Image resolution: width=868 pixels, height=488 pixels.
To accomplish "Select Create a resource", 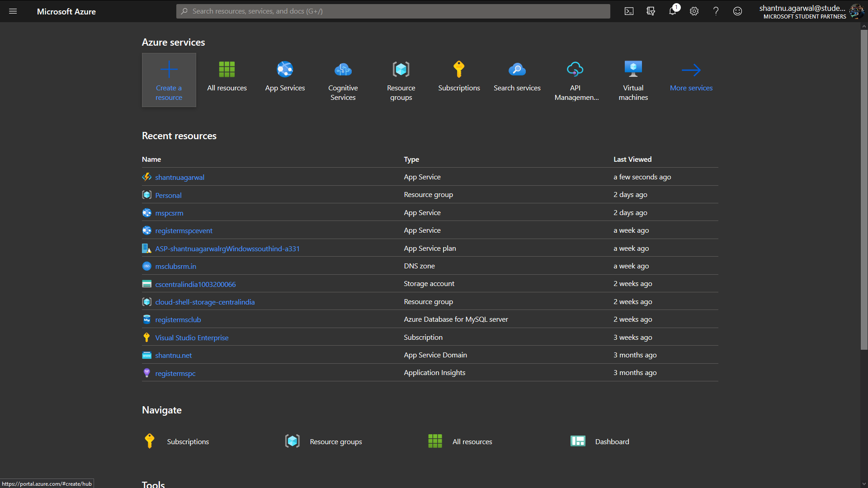I will click(169, 80).
